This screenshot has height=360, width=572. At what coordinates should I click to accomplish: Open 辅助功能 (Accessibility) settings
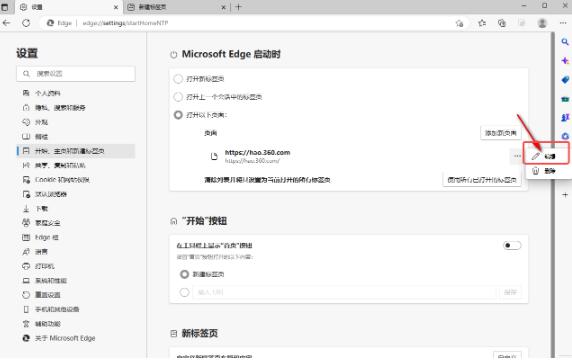[x=76, y=324]
